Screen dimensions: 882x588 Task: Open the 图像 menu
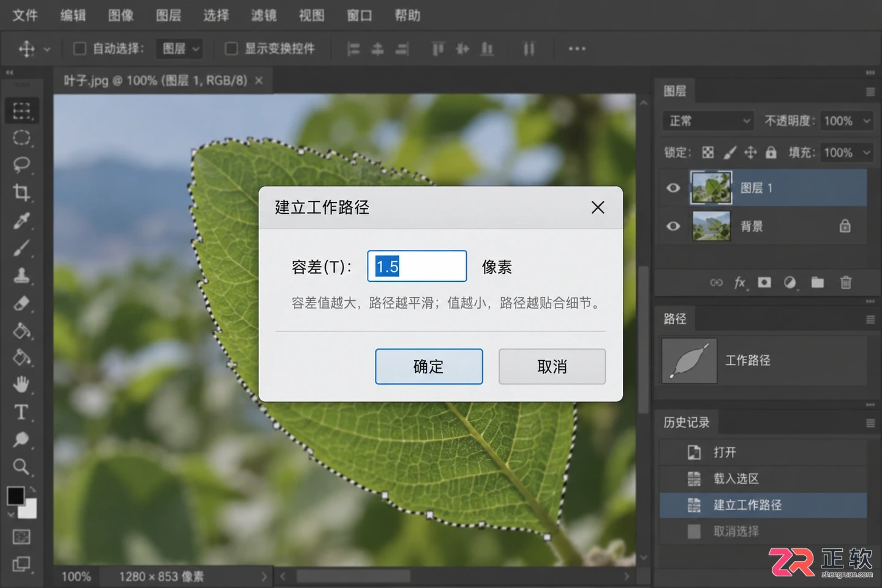point(121,15)
